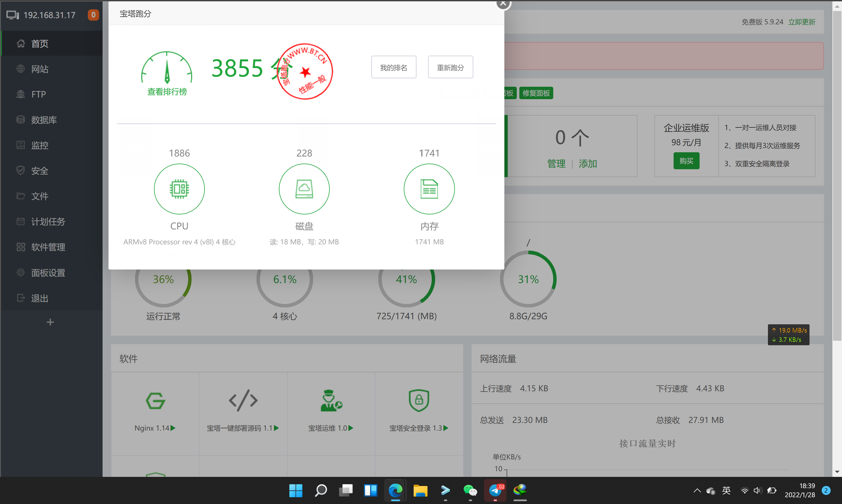Viewport: 842px width, 504px height.
Task: Click the 修复面板 button
Action: [536, 93]
